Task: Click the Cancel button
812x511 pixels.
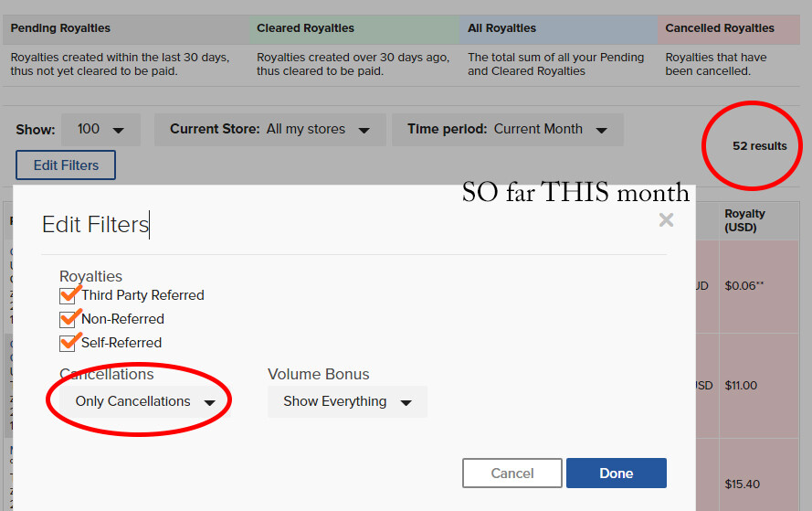Action: point(512,474)
